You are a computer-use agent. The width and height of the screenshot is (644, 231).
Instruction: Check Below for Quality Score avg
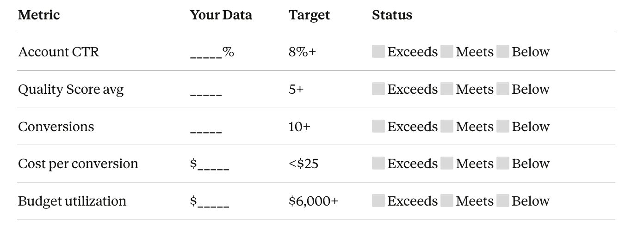503,89
